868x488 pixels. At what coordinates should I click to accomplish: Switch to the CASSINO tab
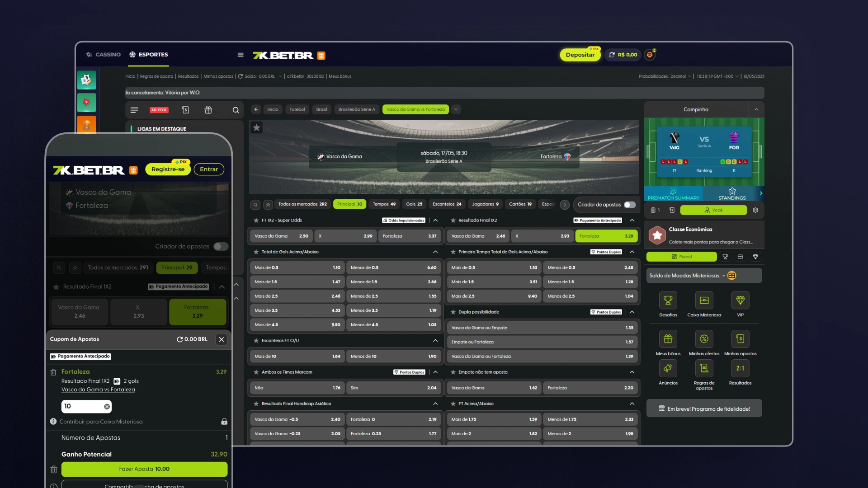coord(104,55)
